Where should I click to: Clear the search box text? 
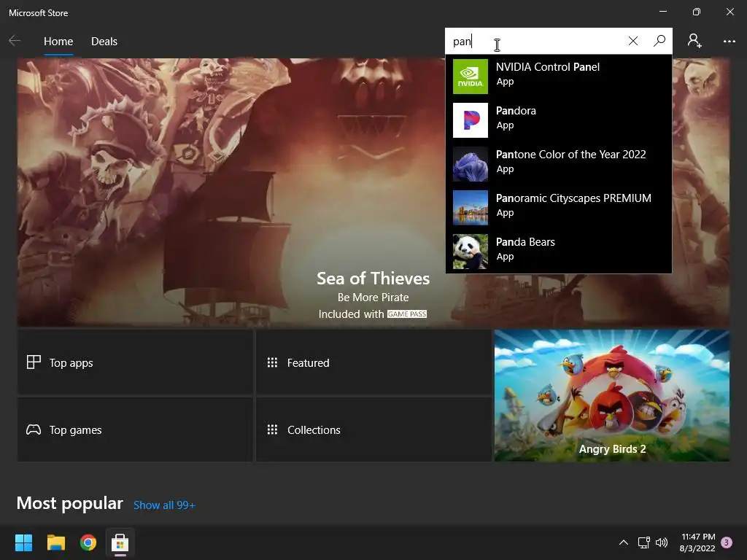coord(632,41)
